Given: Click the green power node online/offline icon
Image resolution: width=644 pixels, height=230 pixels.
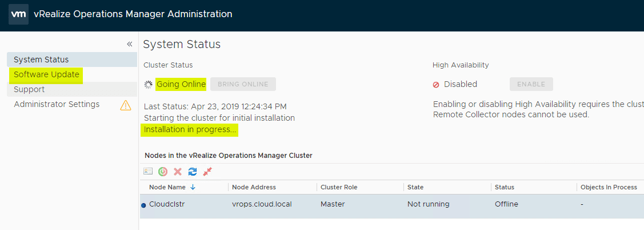Looking at the screenshot, I should click(x=163, y=171).
